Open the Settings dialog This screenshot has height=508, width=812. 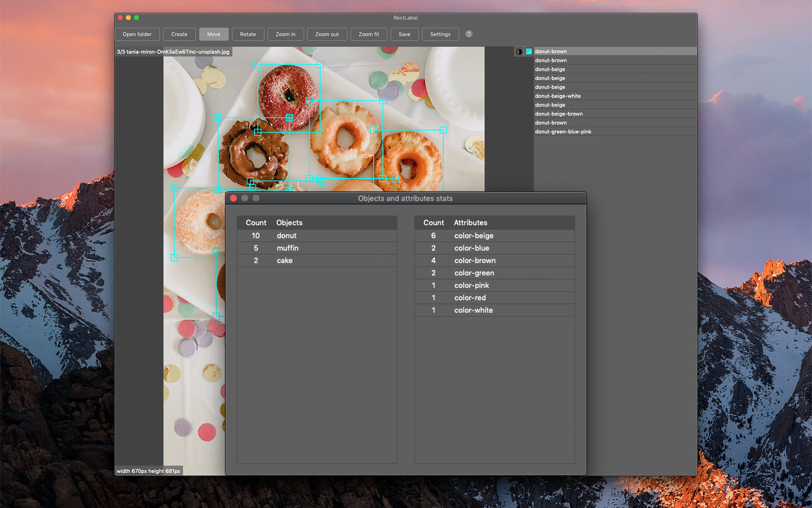(440, 34)
